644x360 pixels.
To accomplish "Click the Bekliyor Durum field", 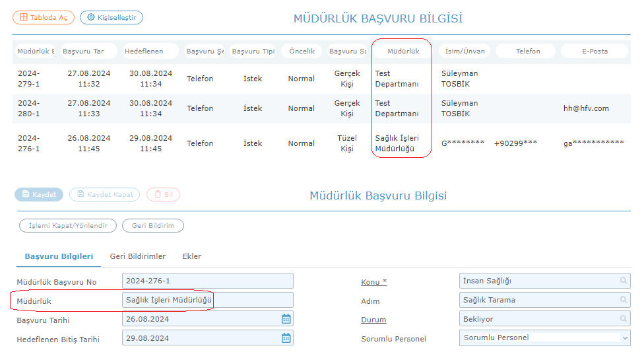I will point(544,319).
